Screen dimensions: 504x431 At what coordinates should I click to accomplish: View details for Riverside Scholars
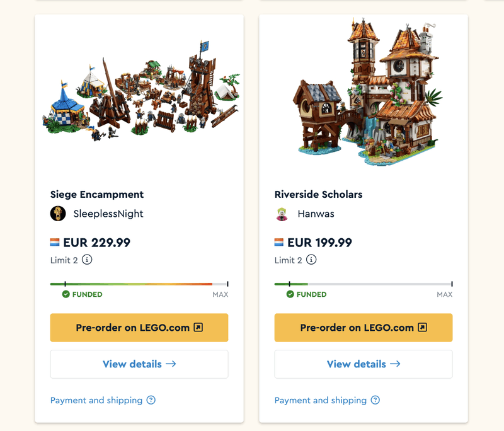[364, 364]
